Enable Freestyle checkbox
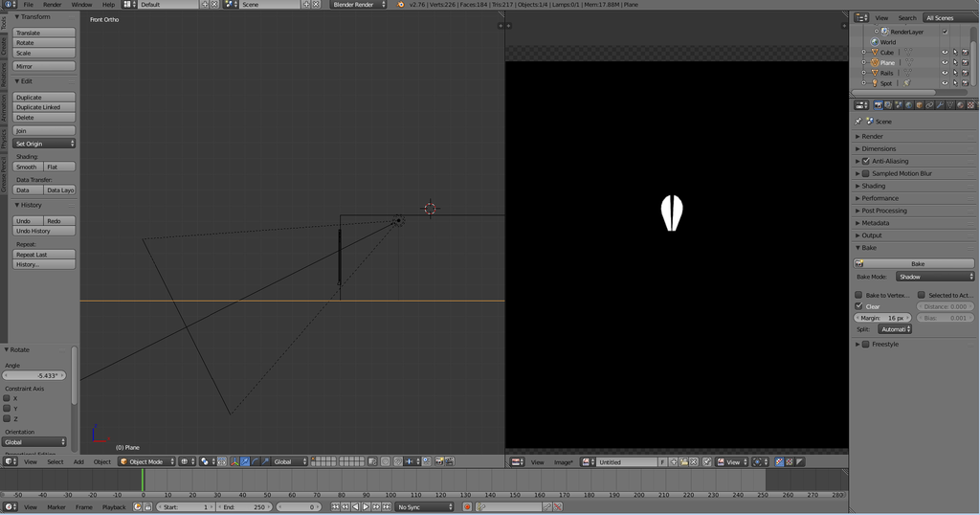Screen dimensions: 980x515 click(865, 345)
